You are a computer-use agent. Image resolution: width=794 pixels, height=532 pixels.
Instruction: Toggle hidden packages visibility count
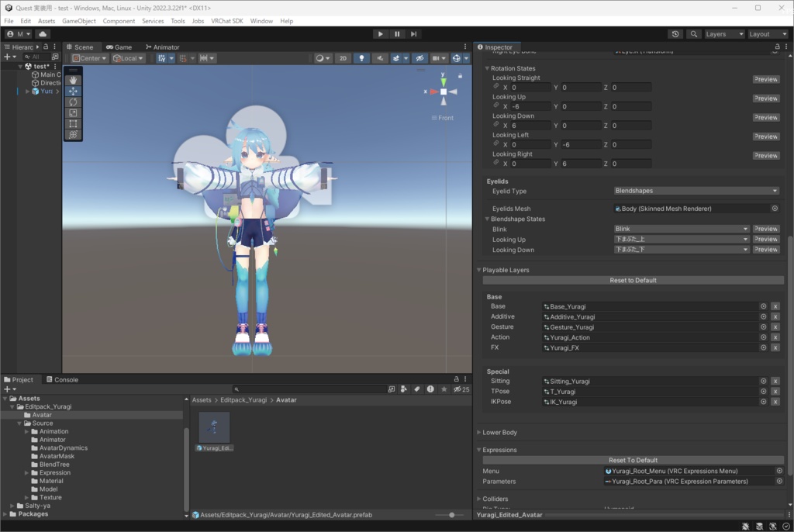click(x=461, y=389)
